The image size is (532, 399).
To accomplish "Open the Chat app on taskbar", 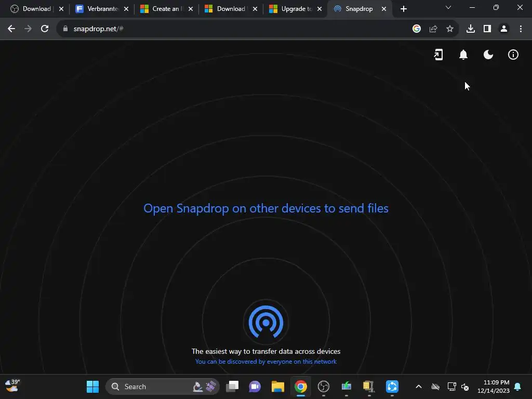I will click(255, 387).
